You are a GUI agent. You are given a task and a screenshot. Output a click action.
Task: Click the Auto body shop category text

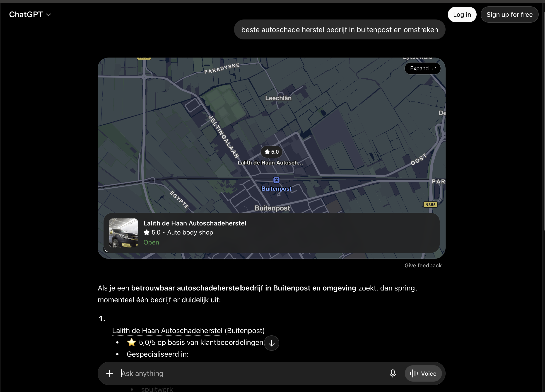coord(190,232)
